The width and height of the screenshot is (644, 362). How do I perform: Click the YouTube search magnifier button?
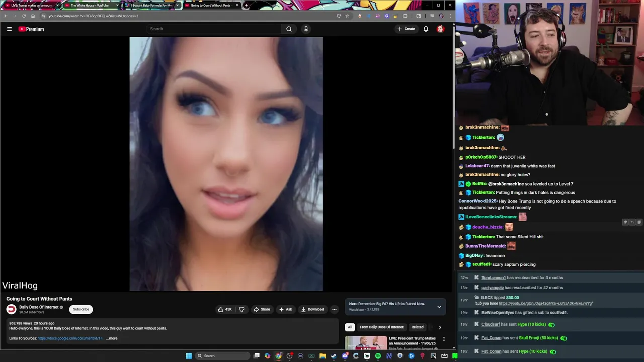point(289,29)
